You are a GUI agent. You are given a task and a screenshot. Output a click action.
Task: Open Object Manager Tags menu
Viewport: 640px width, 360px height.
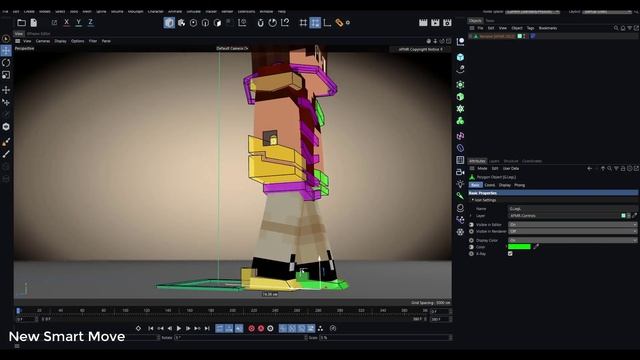click(530, 28)
